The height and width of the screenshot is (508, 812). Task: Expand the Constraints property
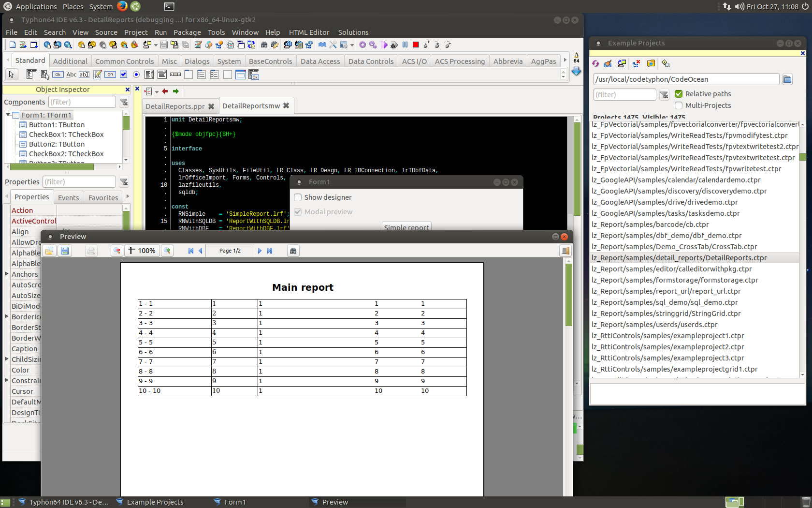coord(7,380)
